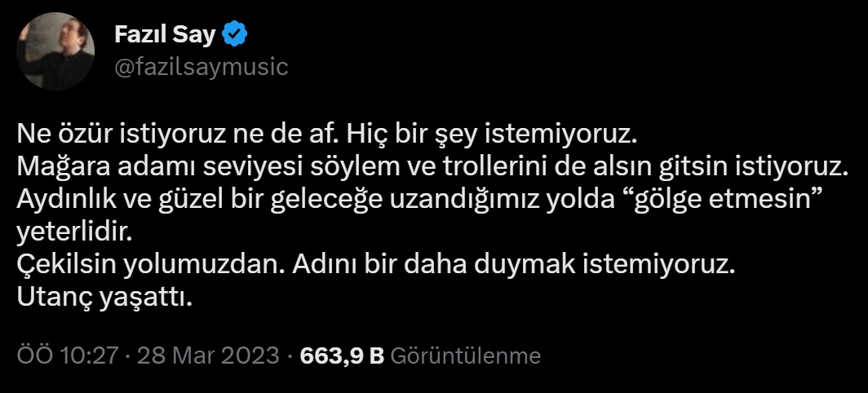The image size is (868, 393).
Task: Click the line starting 'Aydınlık ve güzel'
Action: pos(418,201)
